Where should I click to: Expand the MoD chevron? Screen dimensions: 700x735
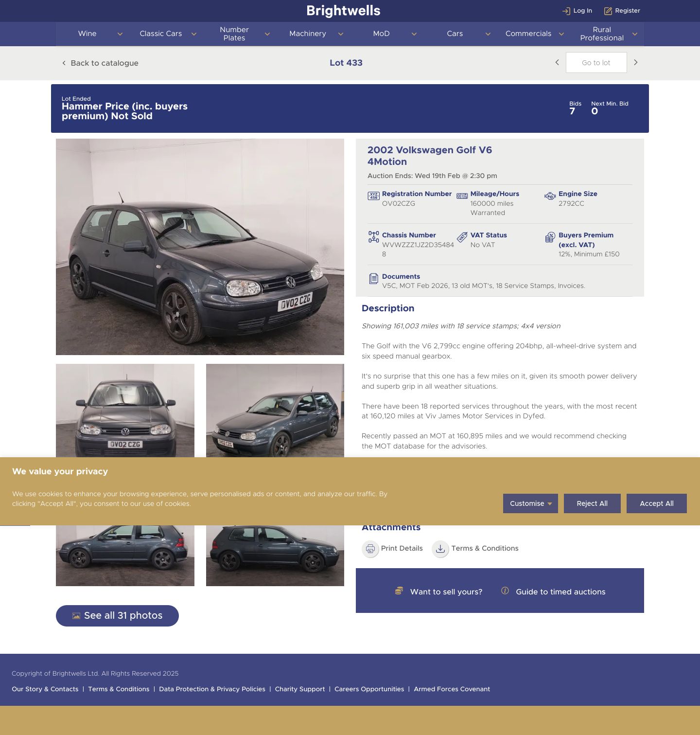[414, 34]
